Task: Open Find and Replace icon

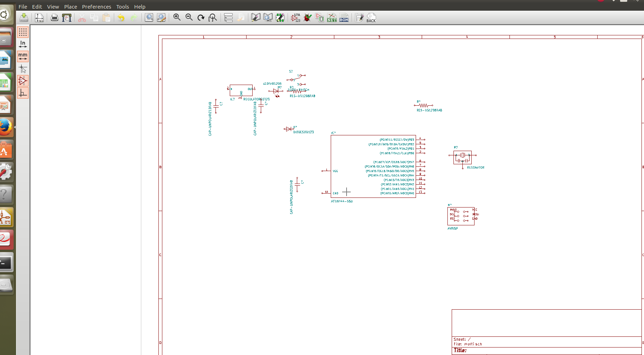Action: pyautogui.click(x=161, y=17)
